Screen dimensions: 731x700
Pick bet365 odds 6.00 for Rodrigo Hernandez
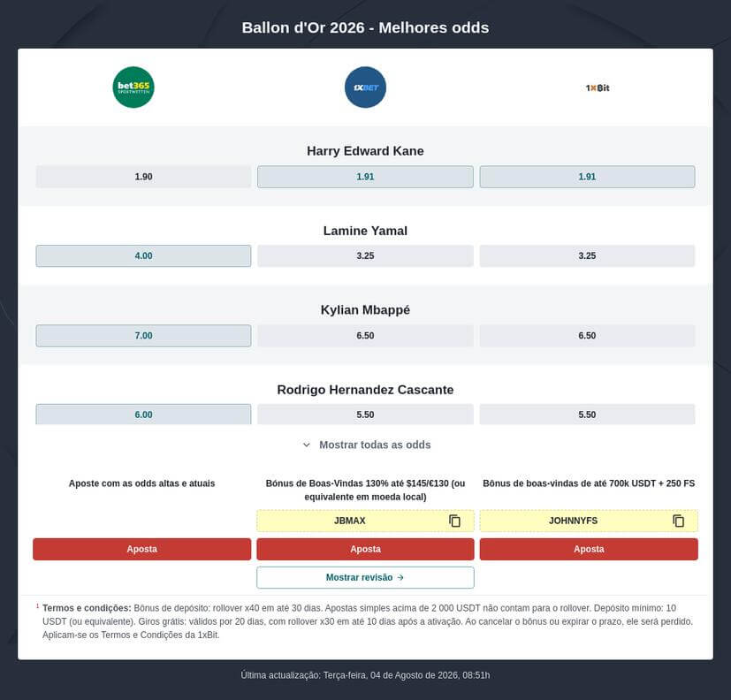click(x=143, y=415)
